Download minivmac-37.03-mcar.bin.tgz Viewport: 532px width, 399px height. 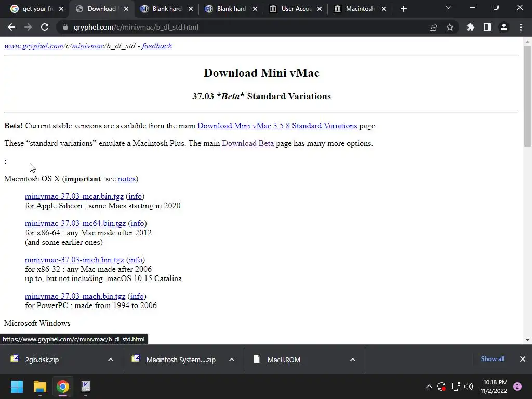tap(74, 196)
